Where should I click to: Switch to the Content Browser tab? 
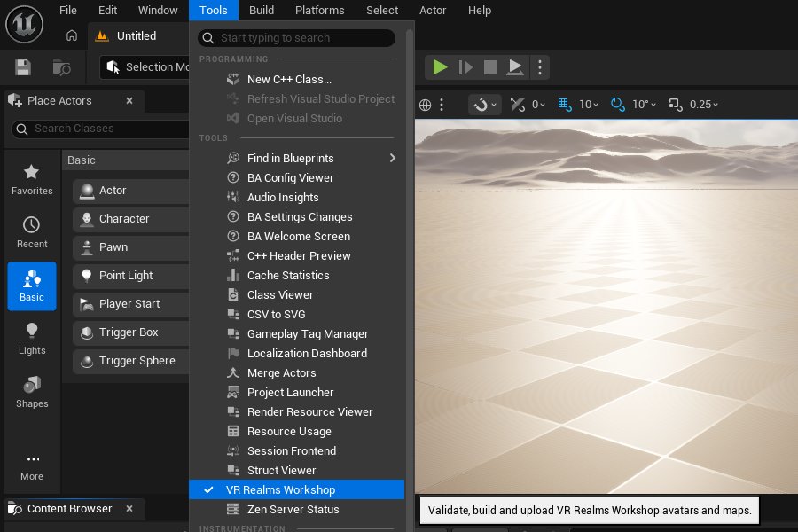pyautogui.click(x=69, y=509)
